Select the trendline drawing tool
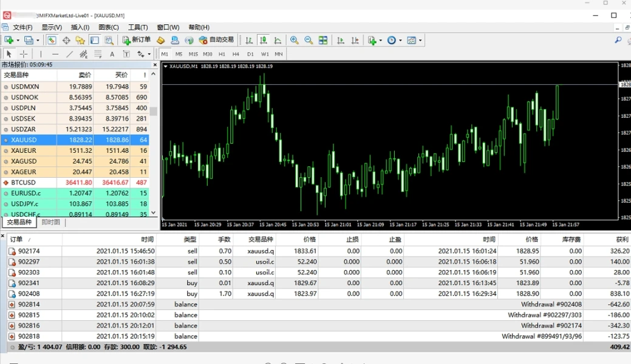The image size is (631, 364). coord(69,54)
